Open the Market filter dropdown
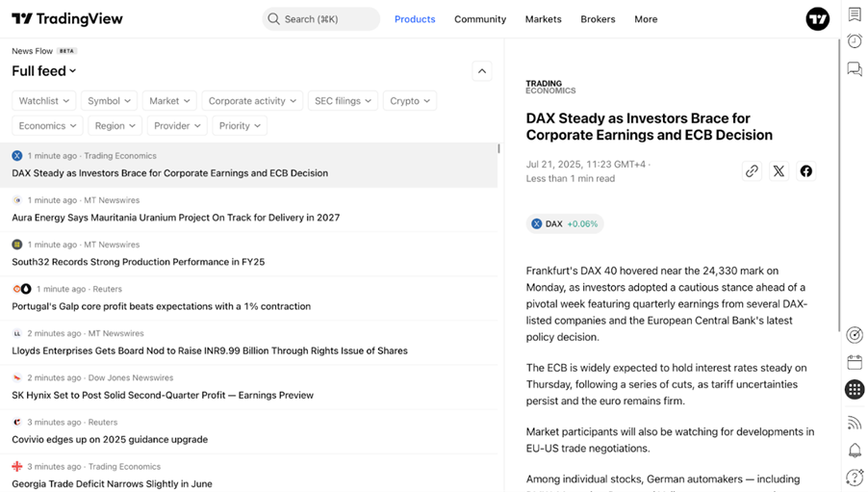 [169, 101]
